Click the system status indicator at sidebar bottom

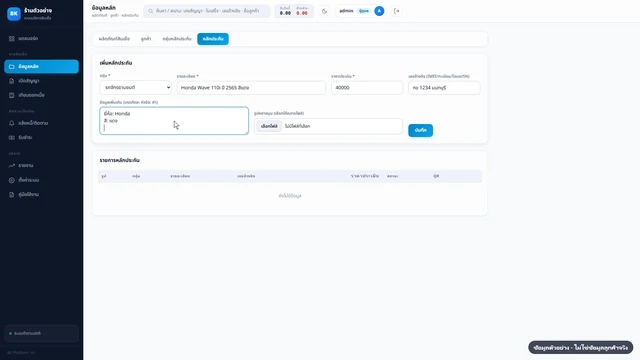point(41,333)
